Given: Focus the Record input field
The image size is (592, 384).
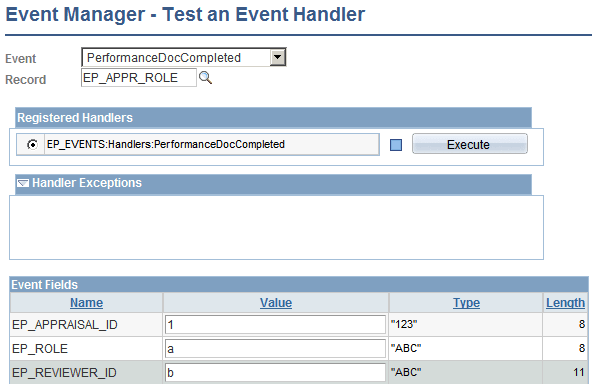Looking at the screenshot, I should click(x=139, y=77).
